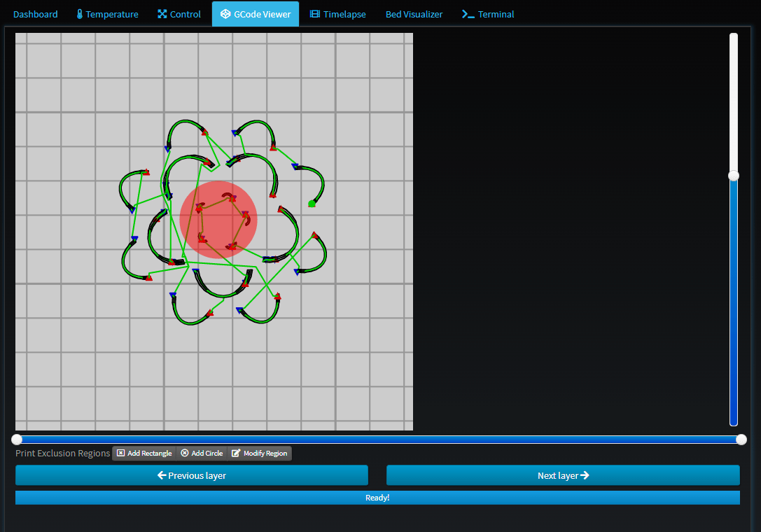The image size is (761, 532).
Task: Click the left handle of horizontal slider
Action: click(x=17, y=440)
